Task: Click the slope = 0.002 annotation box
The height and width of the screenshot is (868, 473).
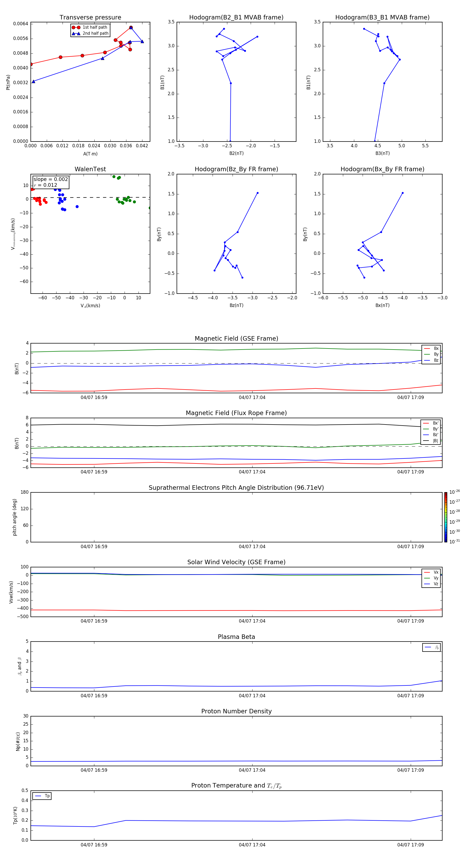Action: point(50,182)
